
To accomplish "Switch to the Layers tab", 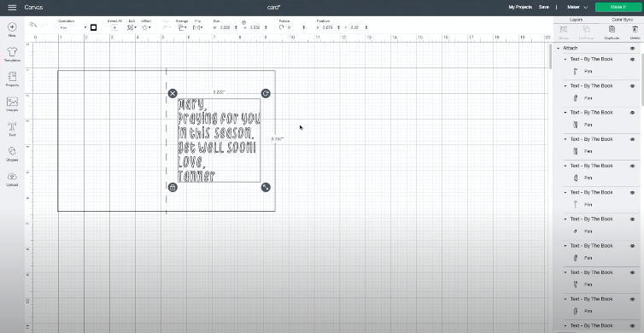I will coord(576,20).
